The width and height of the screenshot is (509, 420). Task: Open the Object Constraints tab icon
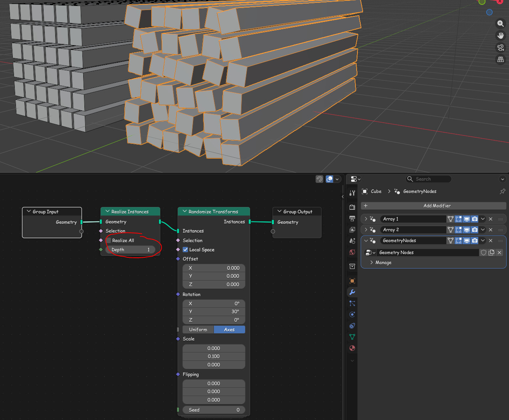(352, 326)
